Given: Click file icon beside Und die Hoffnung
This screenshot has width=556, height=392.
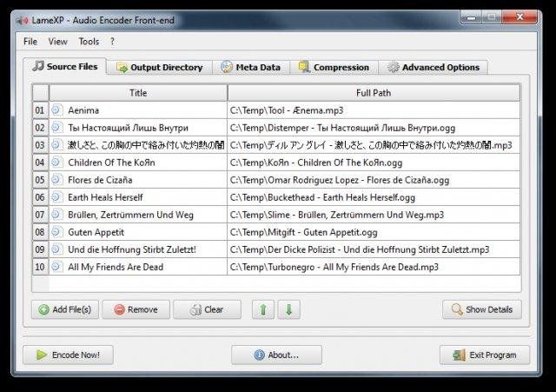Looking at the screenshot, I should [x=56, y=249].
